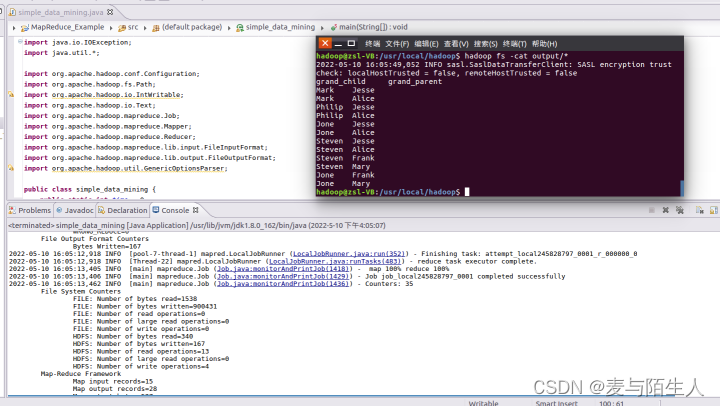Click the 'Writable' status bar entry

(x=483, y=403)
